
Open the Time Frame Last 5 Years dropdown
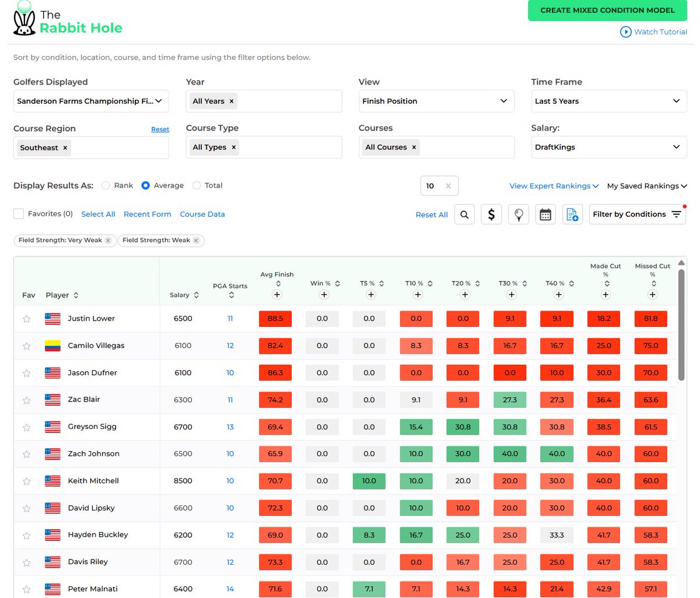coord(609,101)
